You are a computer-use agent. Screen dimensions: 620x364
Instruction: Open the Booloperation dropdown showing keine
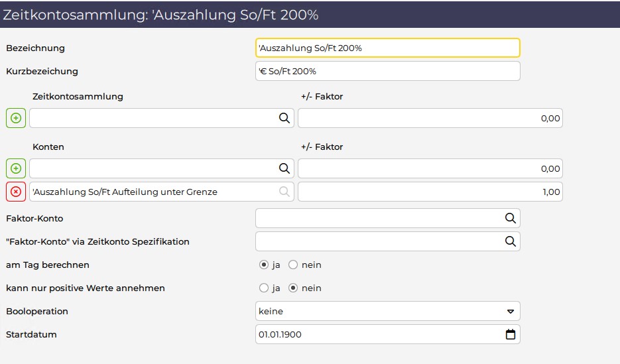[x=387, y=311]
